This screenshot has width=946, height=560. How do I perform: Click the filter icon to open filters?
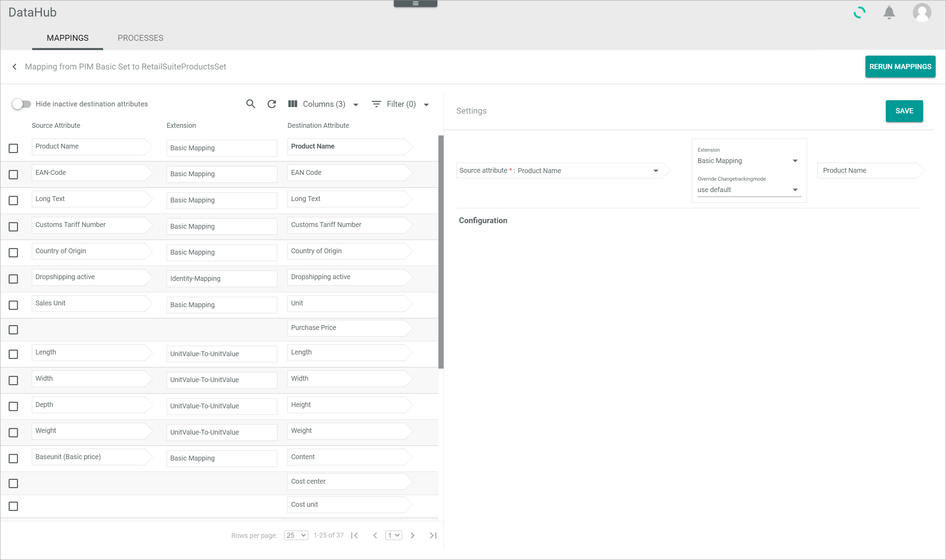pyautogui.click(x=376, y=103)
